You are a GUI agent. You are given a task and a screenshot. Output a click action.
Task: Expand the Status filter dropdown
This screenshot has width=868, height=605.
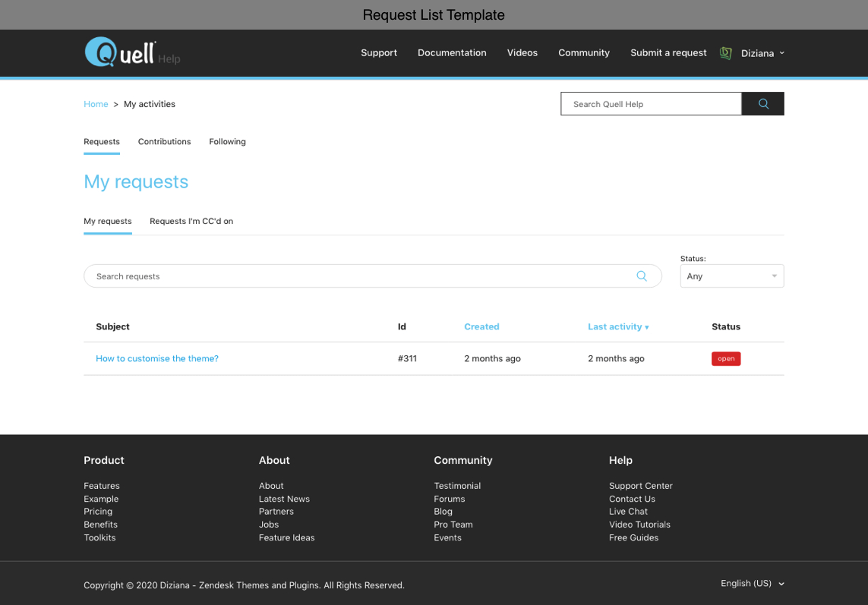731,276
